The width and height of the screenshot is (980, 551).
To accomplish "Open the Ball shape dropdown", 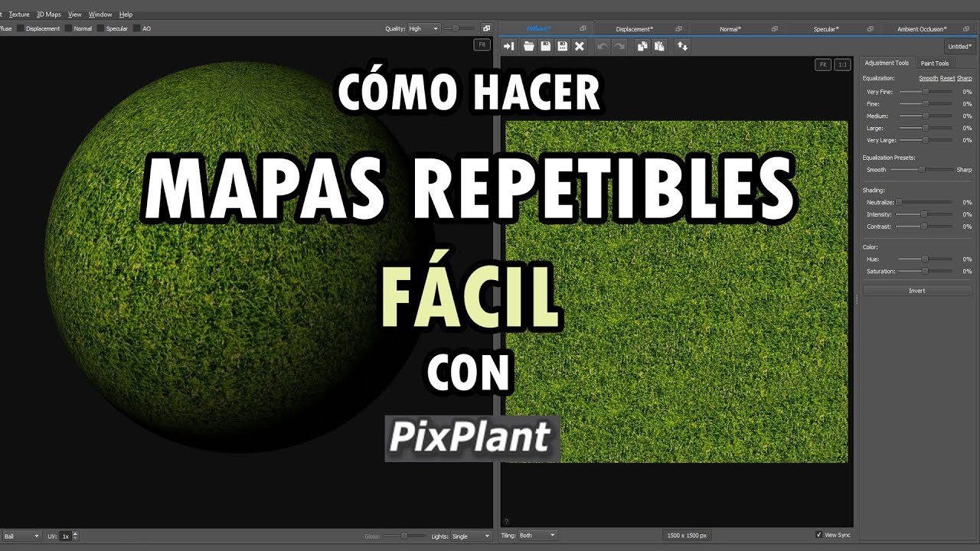I will click(21, 536).
